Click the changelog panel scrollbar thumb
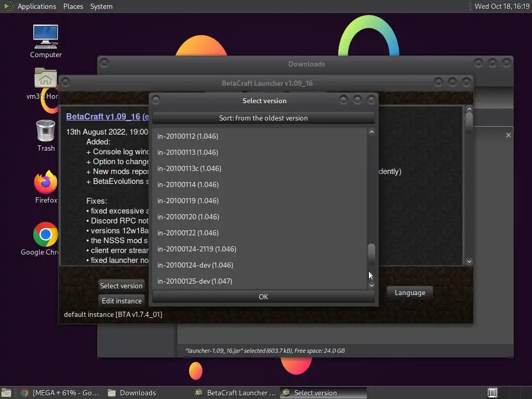This screenshot has width=532, height=399. point(469,122)
